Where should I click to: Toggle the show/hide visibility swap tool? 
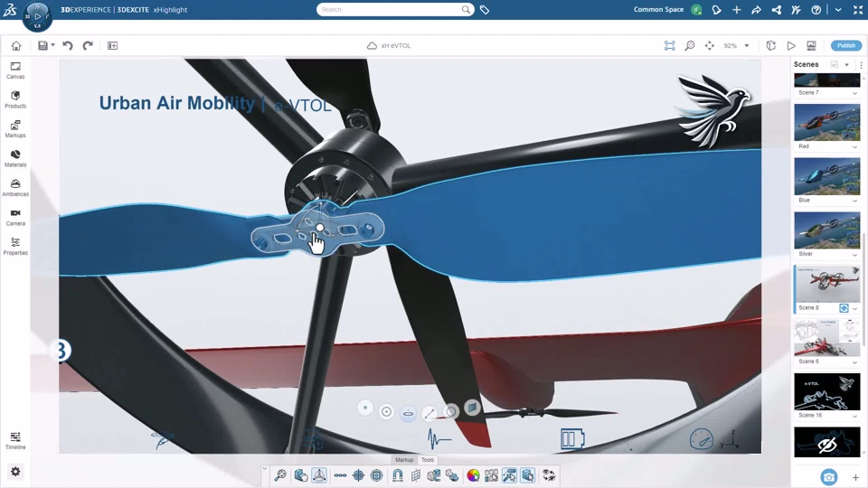549,475
